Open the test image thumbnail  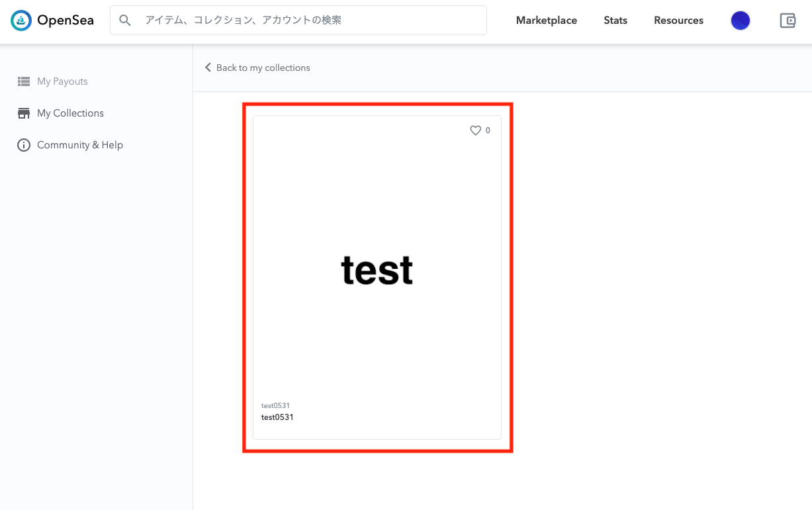click(377, 270)
